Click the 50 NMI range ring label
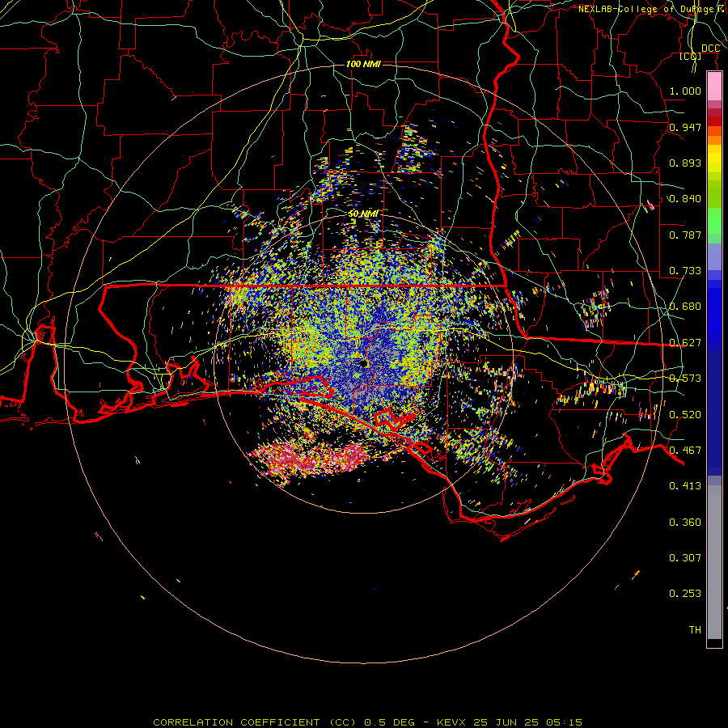The height and width of the screenshot is (728, 728). [x=363, y=214]
